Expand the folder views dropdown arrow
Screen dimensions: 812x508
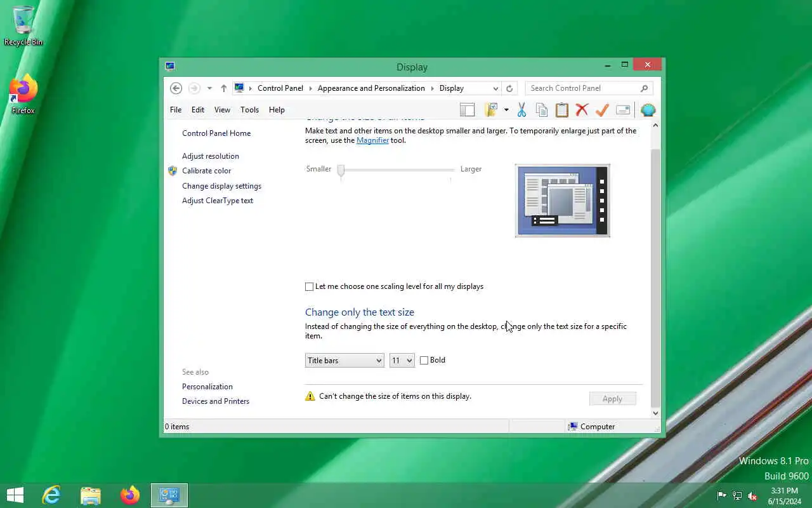(x=506, y=110)
